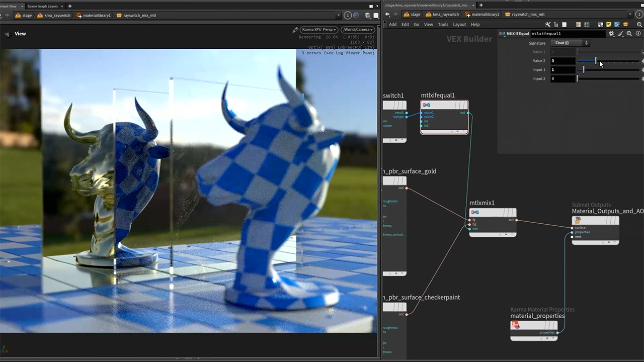This screenshot has height=362, width=644.
Task: Switch to Scene Graph Layers tab
Action: pos(42,6)
